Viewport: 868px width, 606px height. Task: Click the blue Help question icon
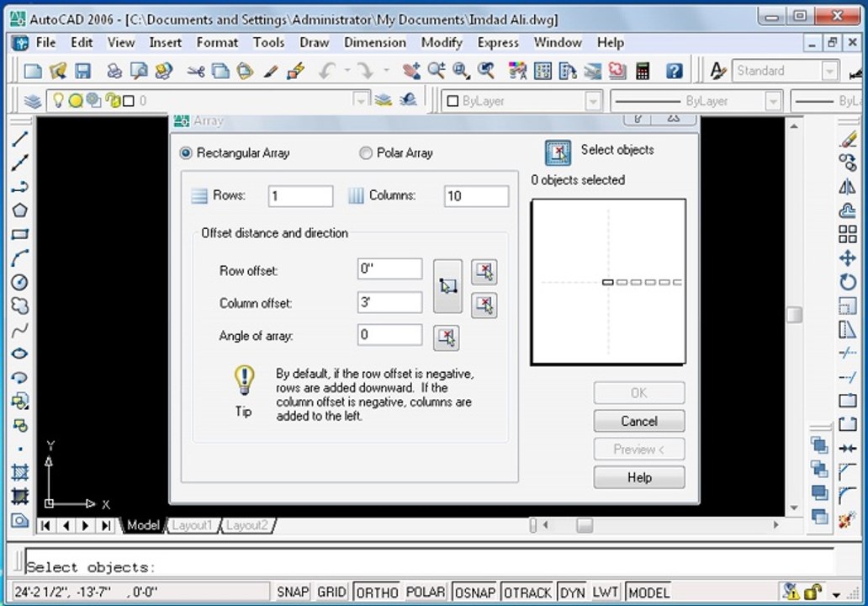click(674, 71)
